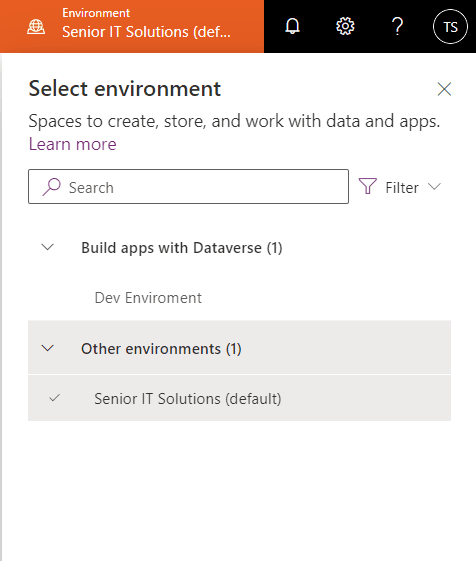The image size is (476, 561).
Task: Select Senior IT Solutions (default) environment
Action: [239, 399]
